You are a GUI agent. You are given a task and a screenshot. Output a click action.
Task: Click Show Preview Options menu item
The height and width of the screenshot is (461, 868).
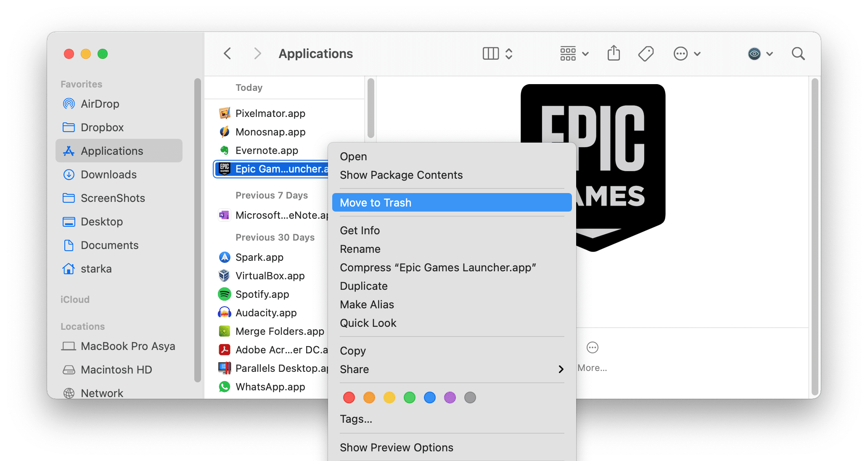(397, 446)
